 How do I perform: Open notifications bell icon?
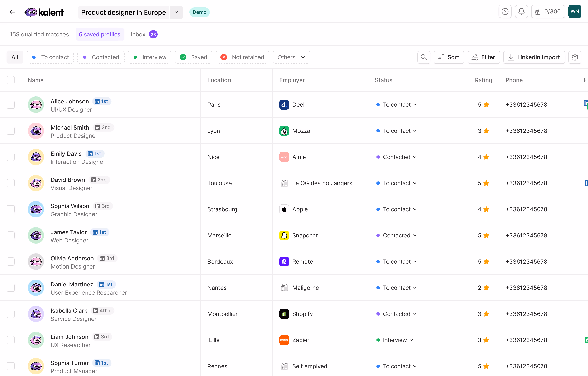tap(521, 11)
